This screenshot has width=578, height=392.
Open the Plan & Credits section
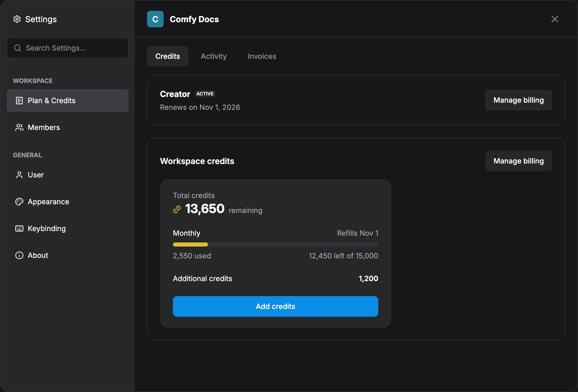point(68,101)
